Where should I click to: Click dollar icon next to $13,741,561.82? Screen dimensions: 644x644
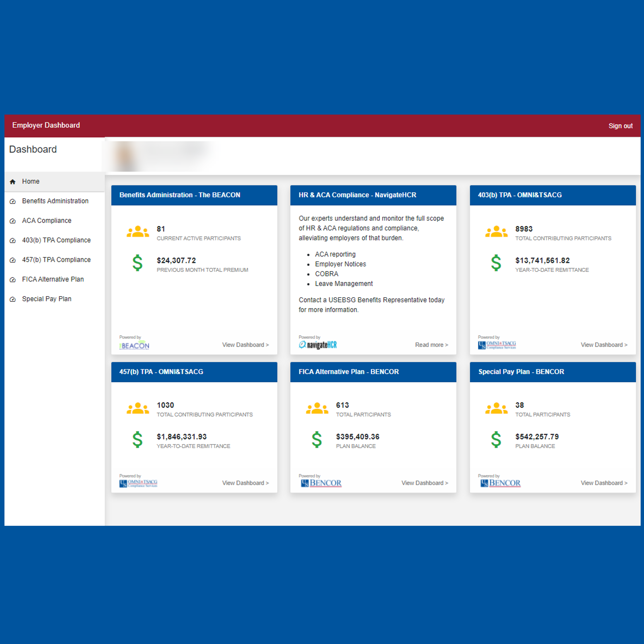pyautogui.click(x=496, y=263)
